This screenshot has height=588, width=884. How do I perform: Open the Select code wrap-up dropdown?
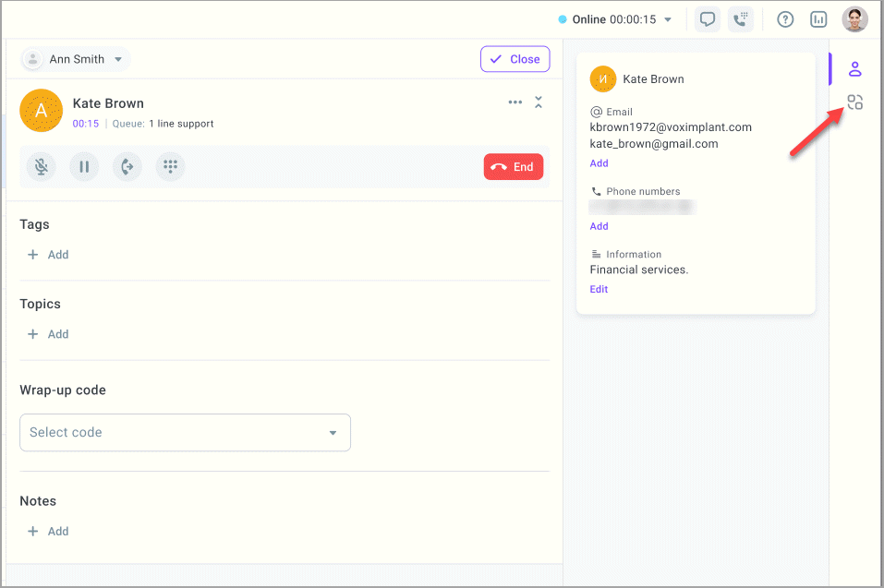click(x=185, y=432)
